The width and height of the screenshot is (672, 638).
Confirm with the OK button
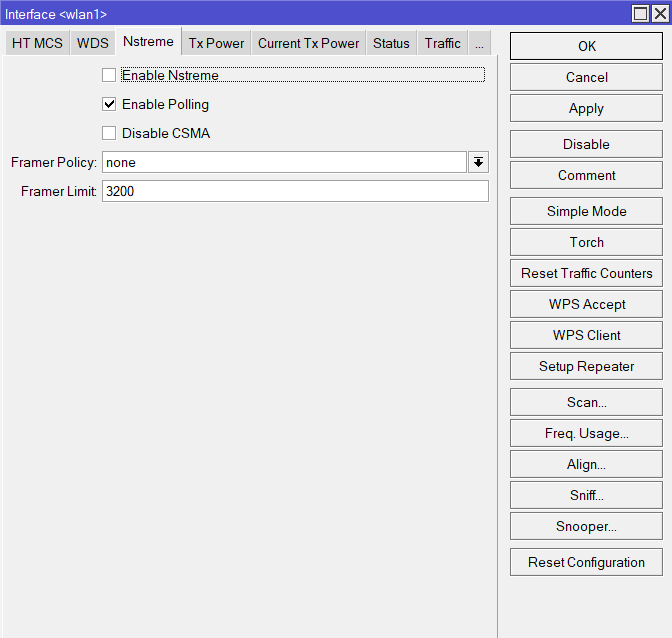click(x=586, y=46)
